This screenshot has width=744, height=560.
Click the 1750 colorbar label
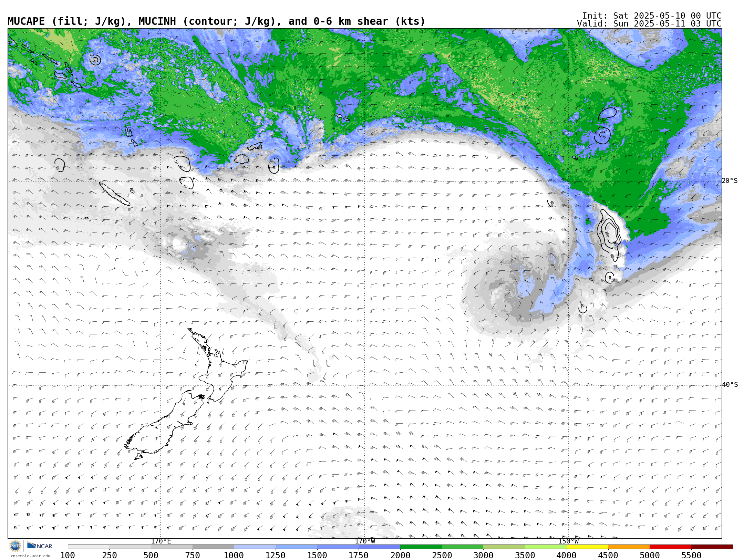tap(359, 555)
